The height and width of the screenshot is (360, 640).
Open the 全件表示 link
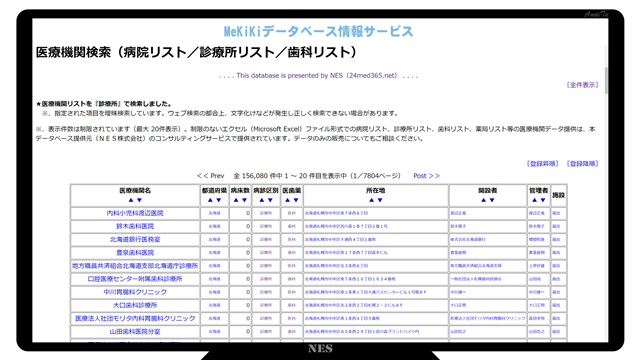click(x=582, y=85)
